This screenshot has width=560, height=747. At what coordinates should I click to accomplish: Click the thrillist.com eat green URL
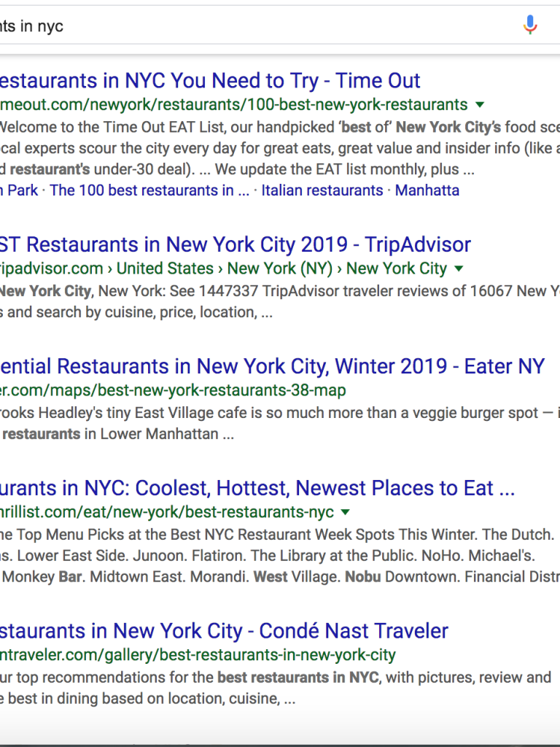(167, 512)
